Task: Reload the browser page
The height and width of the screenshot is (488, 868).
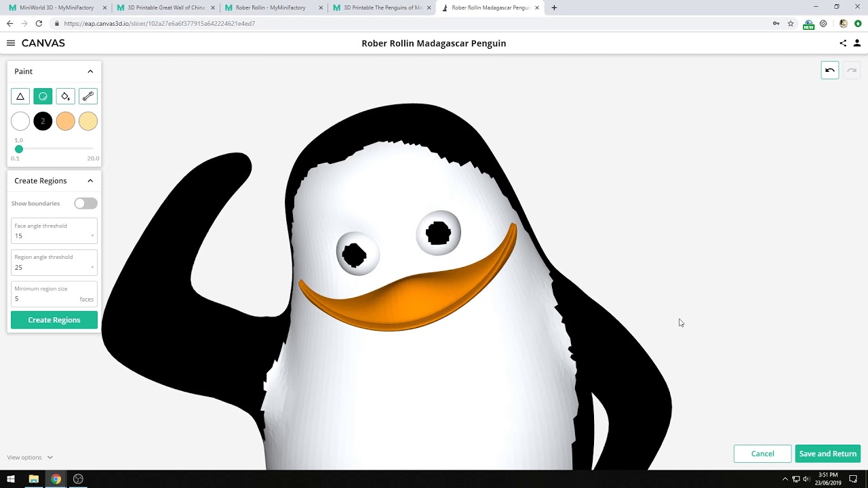Action: 39,23
